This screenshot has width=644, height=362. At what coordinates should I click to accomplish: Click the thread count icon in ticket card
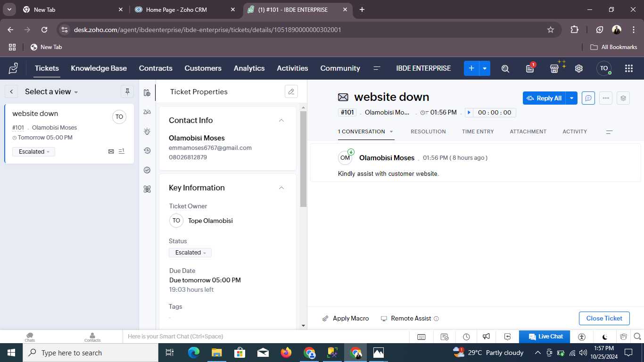coord(122,151)
